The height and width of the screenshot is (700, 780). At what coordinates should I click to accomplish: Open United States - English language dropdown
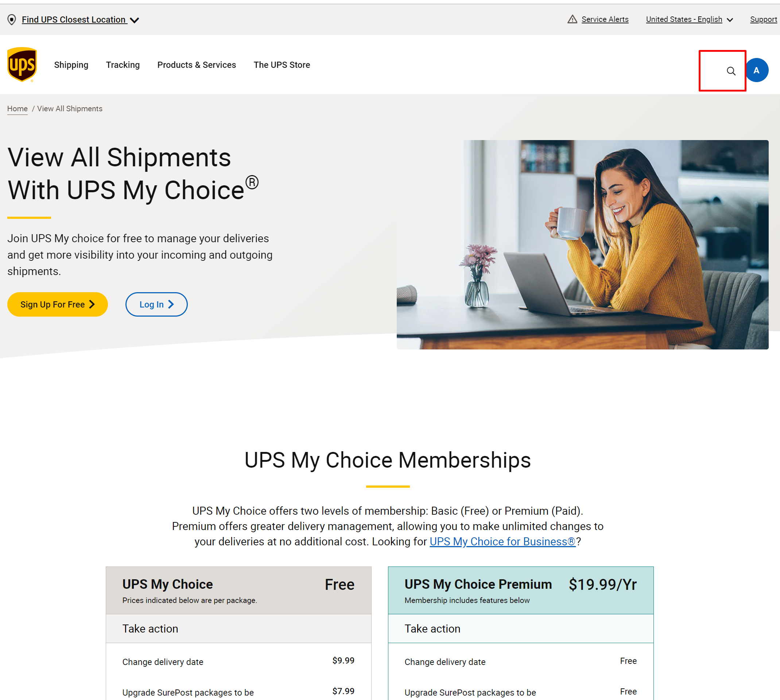click(689, 19)
